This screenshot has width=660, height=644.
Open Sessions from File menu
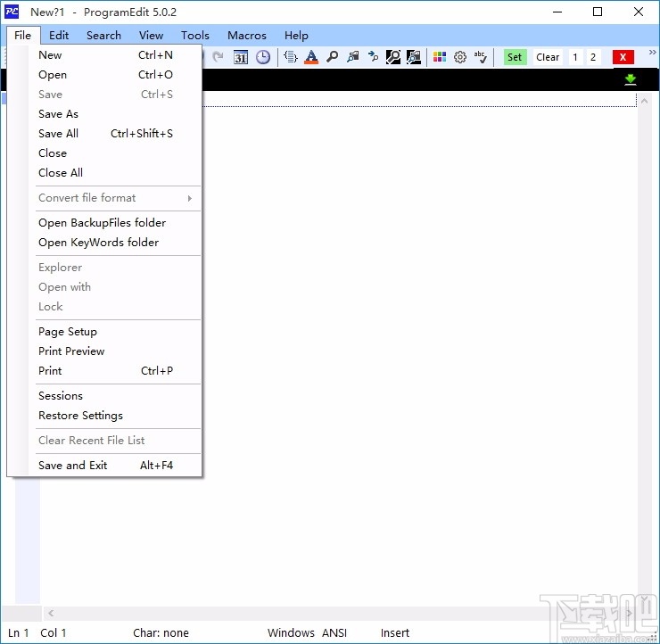[x=104, y=396]
